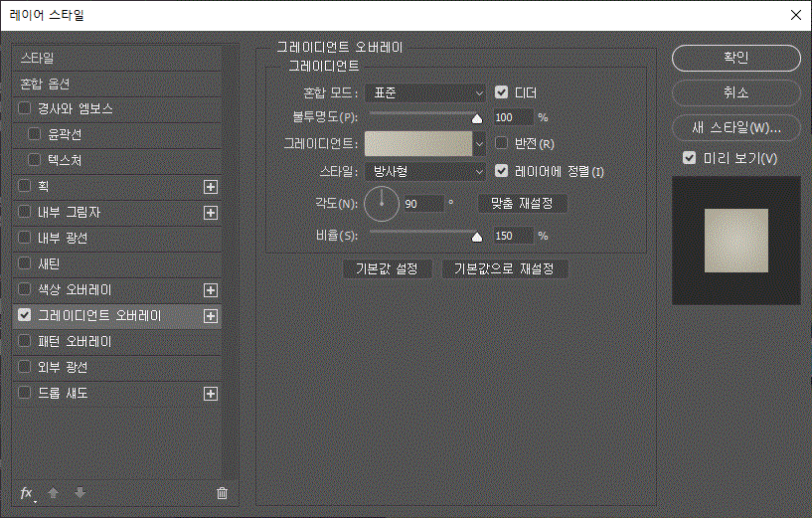Image resolution: width=812 pixels, height=518 pixels.
Task: Enable the 새틴 checkbox
Action: pos(24,263)
